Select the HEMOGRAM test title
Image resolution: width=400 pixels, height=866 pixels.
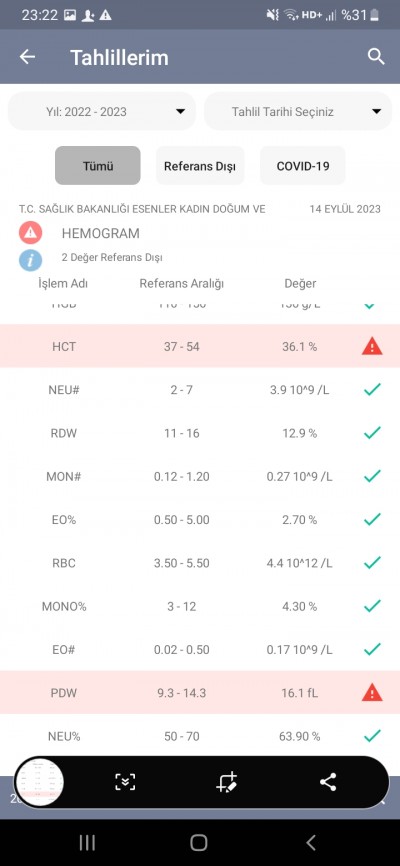(x=101, y=234)
